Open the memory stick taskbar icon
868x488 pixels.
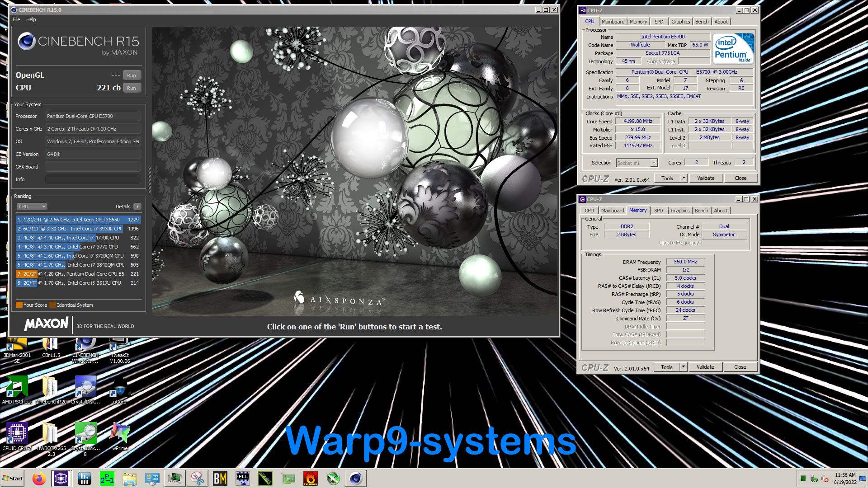click(265, 478)
